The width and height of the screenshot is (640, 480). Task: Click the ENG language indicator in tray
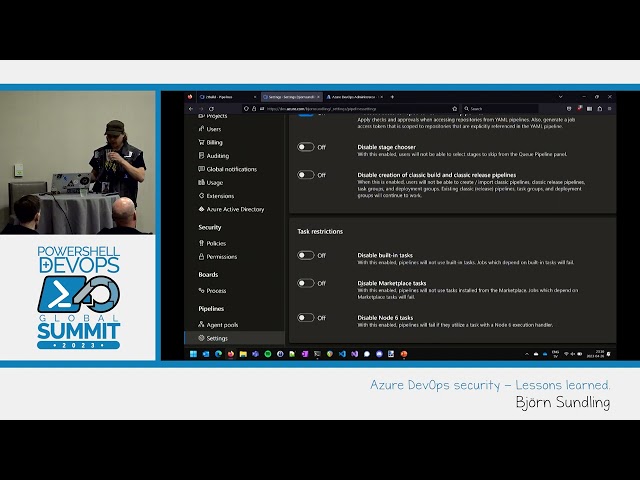pos(556,354)
